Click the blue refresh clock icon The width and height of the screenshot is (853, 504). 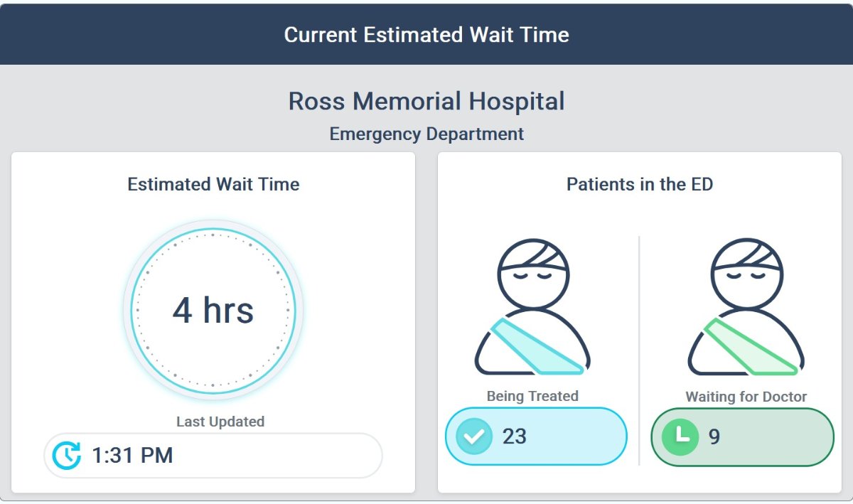pos(67,456)
